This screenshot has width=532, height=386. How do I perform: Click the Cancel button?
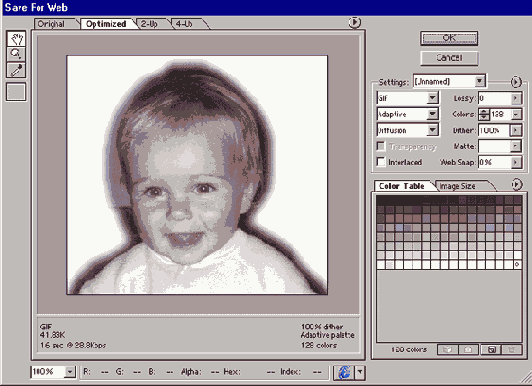449,58
